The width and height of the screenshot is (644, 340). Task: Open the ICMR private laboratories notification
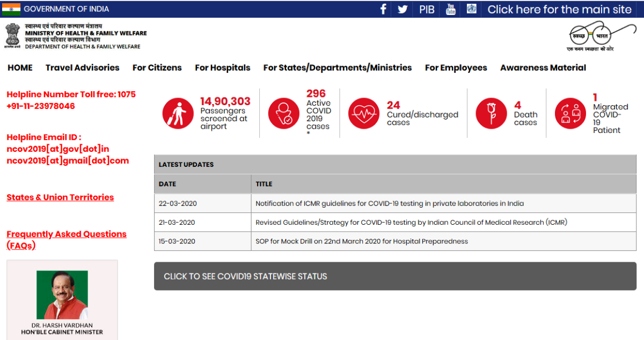[x=389, y=203]
